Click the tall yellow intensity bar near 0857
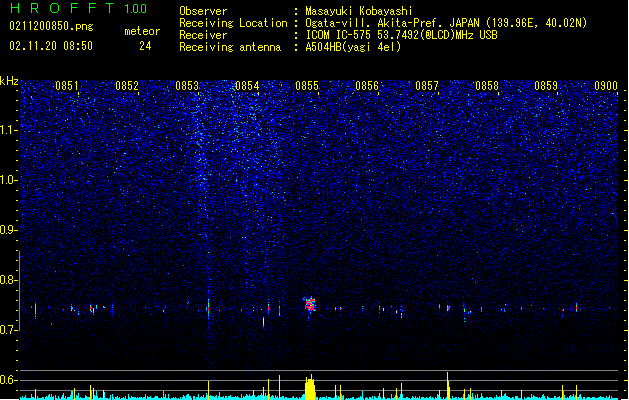 coord(448,386)
